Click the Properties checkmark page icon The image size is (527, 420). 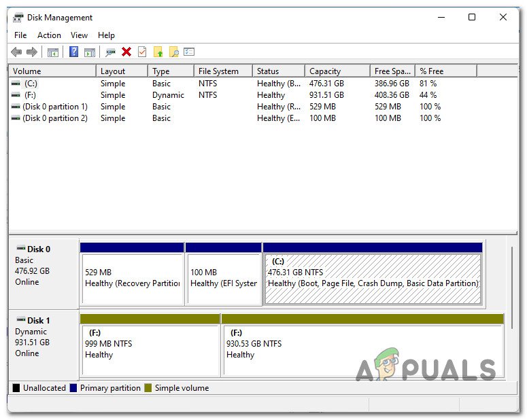[142, 52]
